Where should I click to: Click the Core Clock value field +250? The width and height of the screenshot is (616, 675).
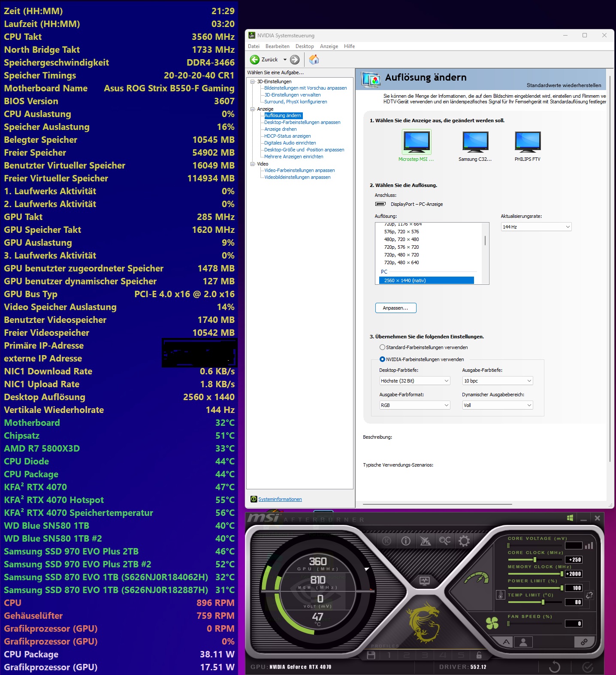coord(574,560)
